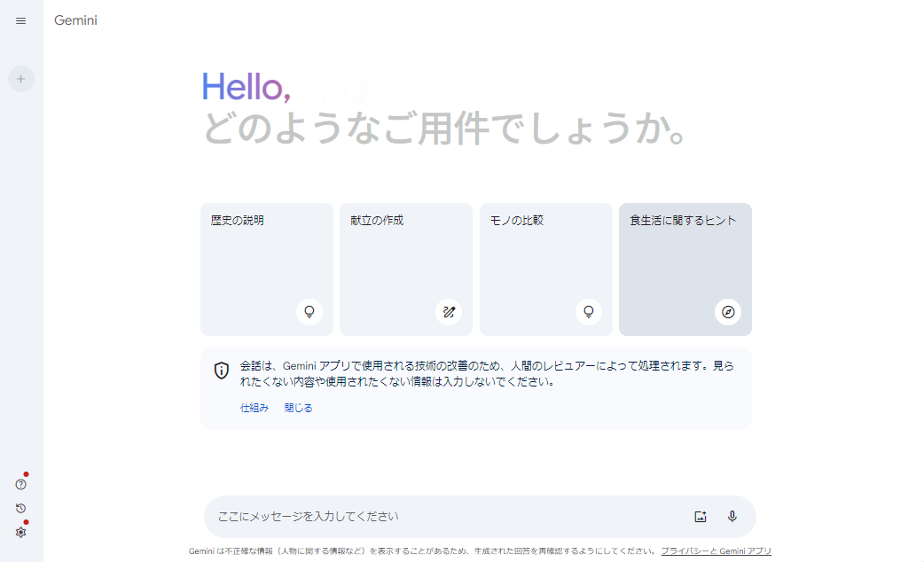
Task: Dismiss the notice with 閉じる
Action: (x=299, y=409)
